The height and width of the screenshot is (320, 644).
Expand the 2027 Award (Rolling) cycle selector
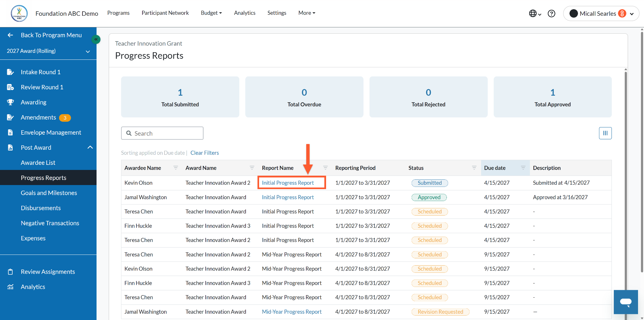pyautogui.click(x=48, y=51)
